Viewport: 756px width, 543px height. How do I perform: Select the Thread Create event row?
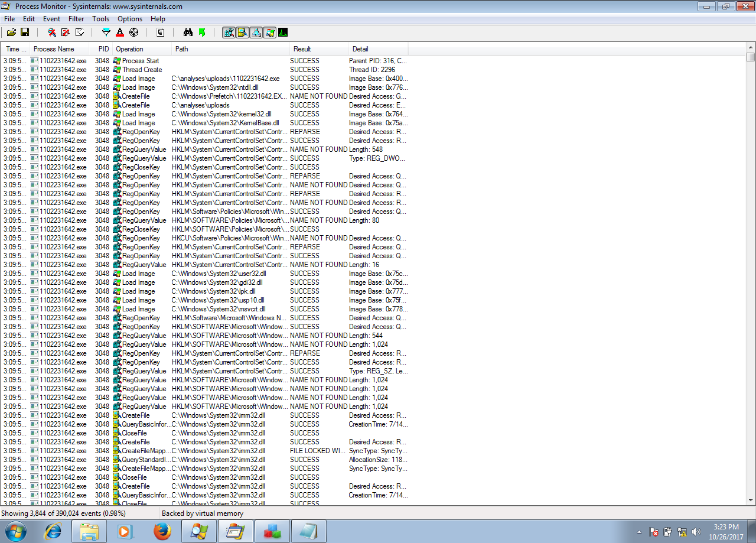point(204,70)
